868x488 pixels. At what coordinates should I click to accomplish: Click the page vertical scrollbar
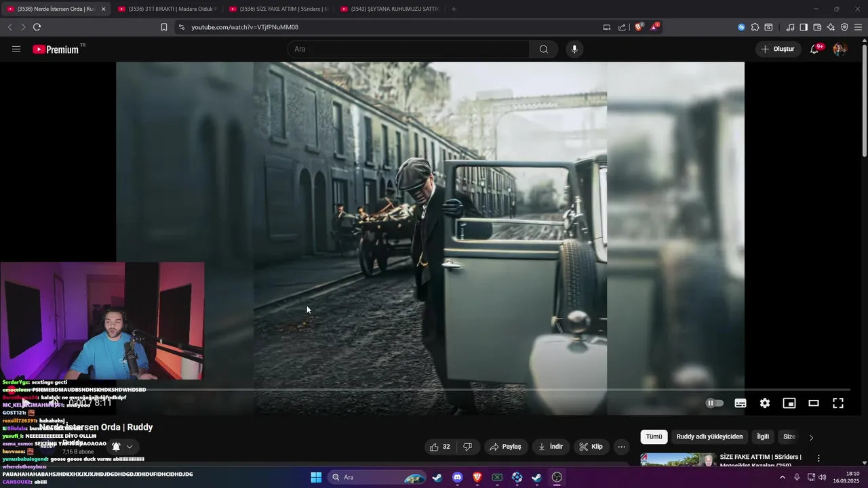864,102
